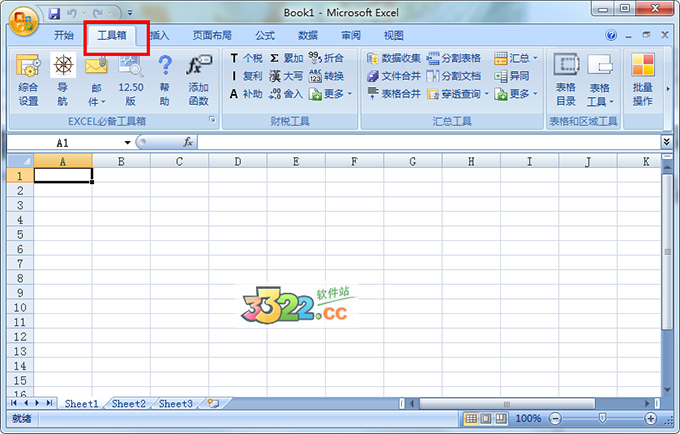Switch to Sheet3 worksheet tab
Screen dimensions: 680x434
pos(176,404)
